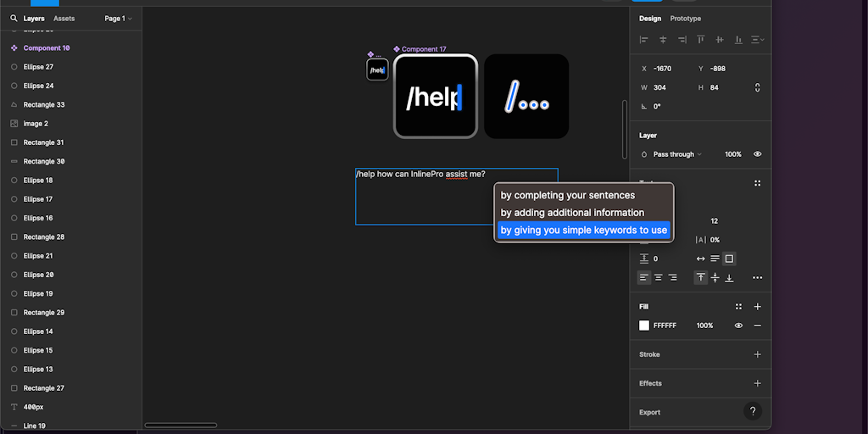Image resolution: width=868 pixels, height=434 pixels.
Task: Choose 'by completing your sentences' suggestion
Action: pyautogui.click(x=567, y=195)
